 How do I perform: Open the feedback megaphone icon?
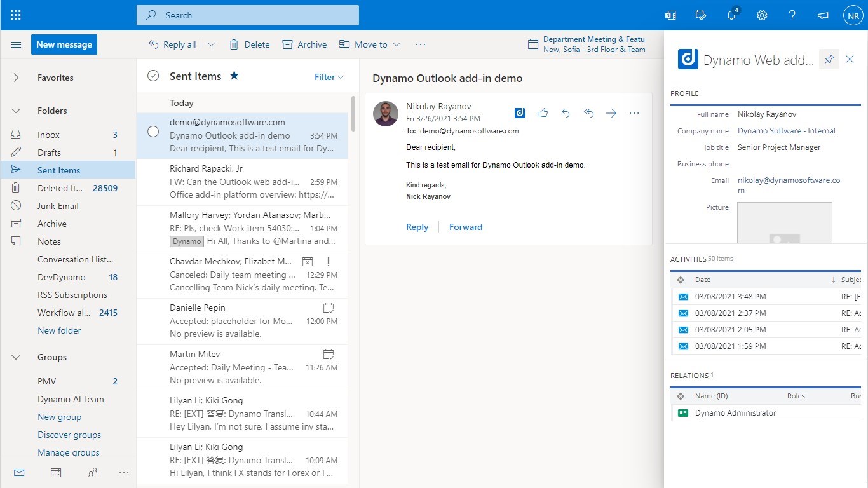click(823, 15)
